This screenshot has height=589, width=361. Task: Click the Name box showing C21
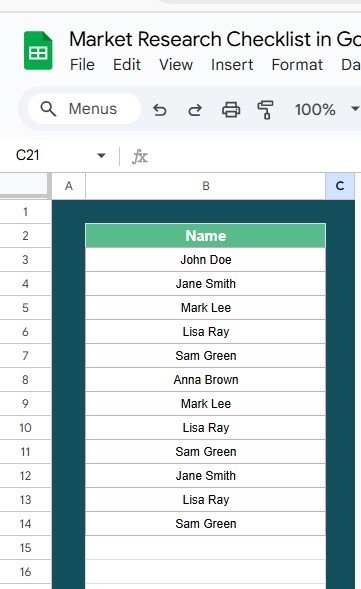pyautogui.click(x=56, y=156)
